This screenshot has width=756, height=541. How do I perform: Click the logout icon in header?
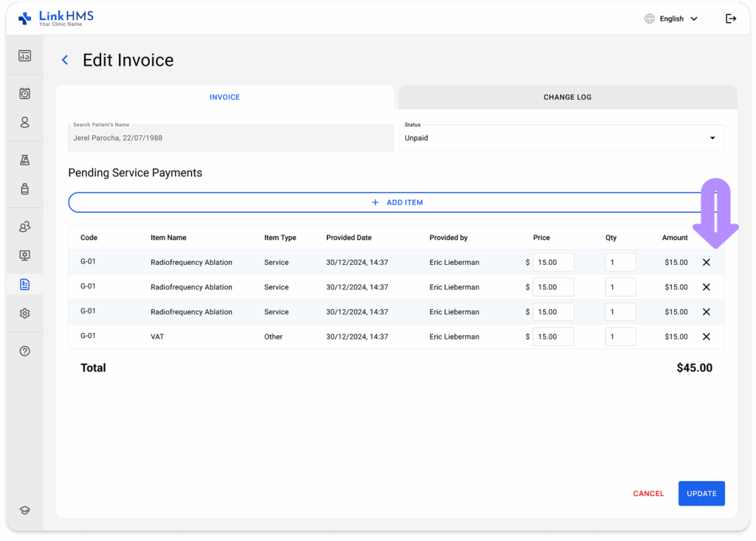click(x=731, y=18)
